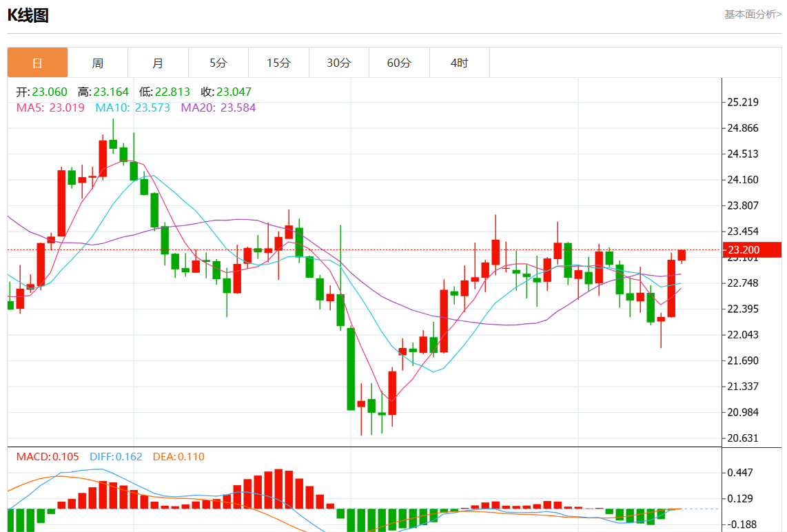Click the 0.129 MACD axis label
This screenshot has height=532, width=787.
point(740,499)
